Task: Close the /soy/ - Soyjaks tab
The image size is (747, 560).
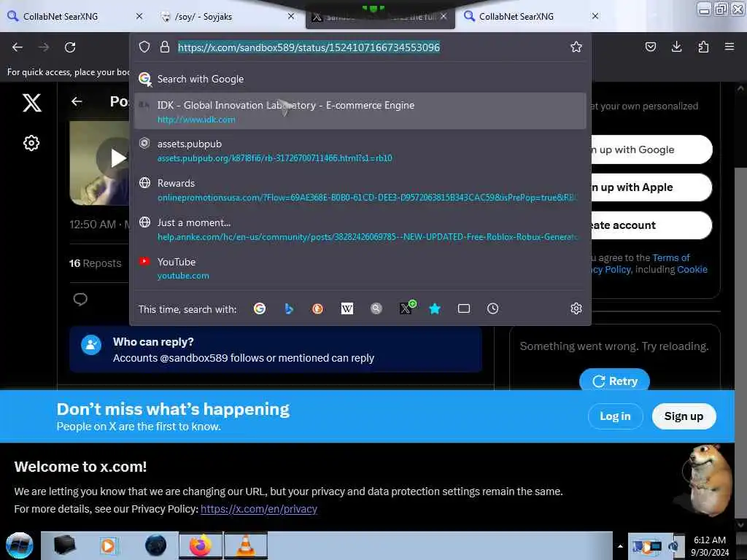Action: point(291,16)
